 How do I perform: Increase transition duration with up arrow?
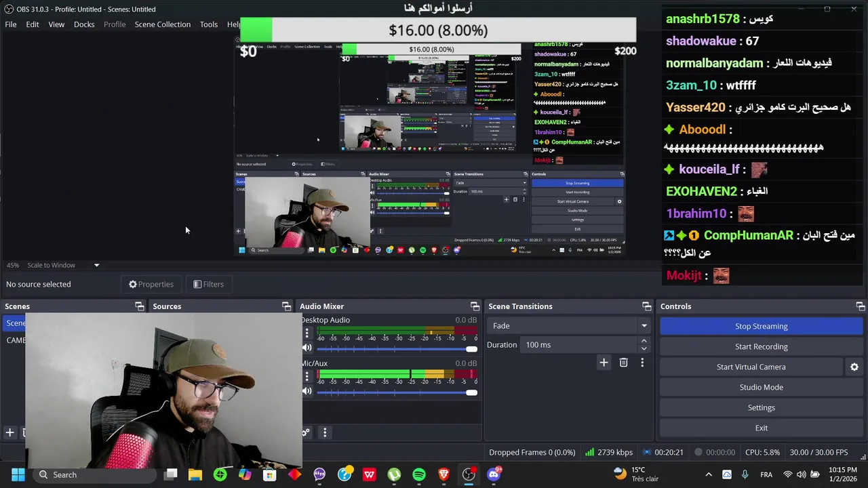pyautogui.click(x=644, y=341)
